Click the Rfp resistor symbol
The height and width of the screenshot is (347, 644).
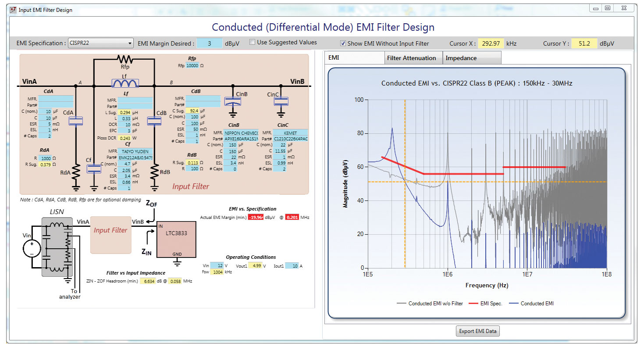pos(124,59)
